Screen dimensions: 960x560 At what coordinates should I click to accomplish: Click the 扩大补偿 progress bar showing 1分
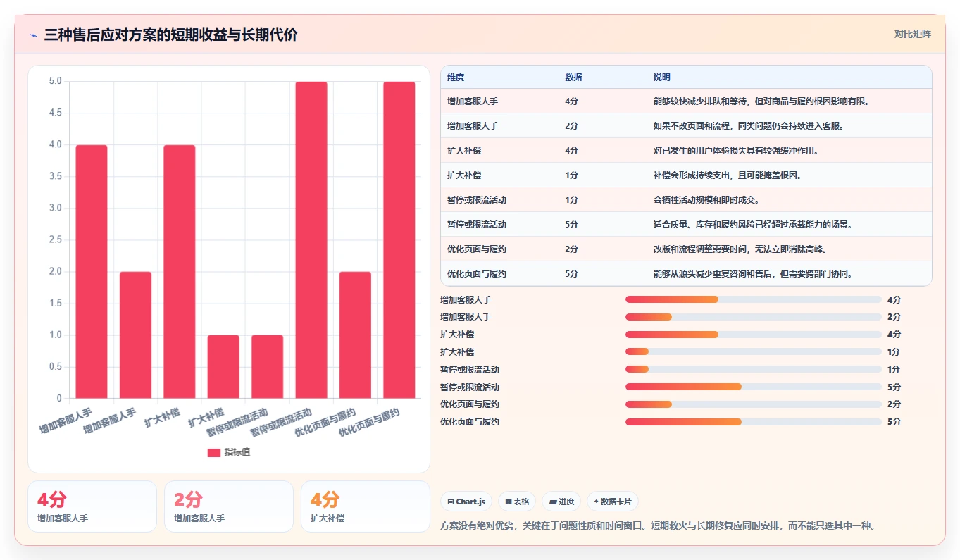(x=753, y=351)
